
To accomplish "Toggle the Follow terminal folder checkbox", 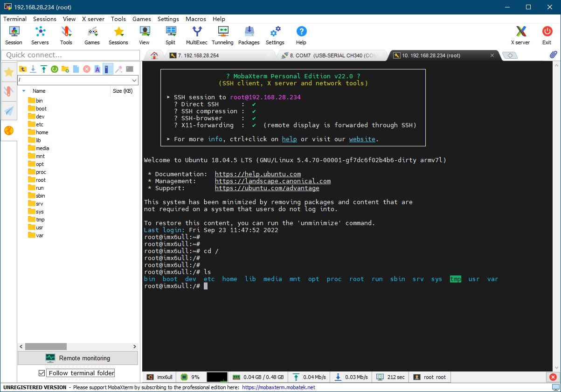I will point(42,373).
